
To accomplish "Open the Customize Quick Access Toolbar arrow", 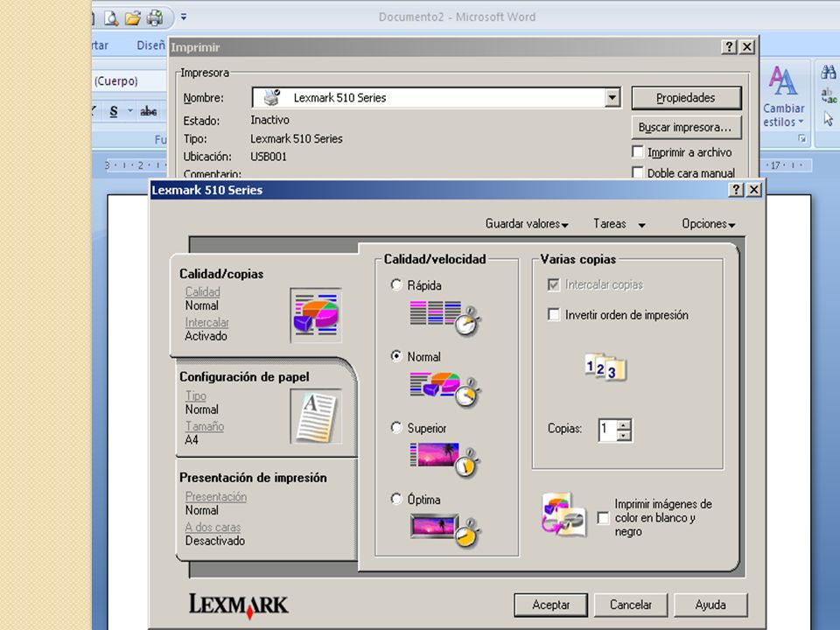I will coord(184,17).
